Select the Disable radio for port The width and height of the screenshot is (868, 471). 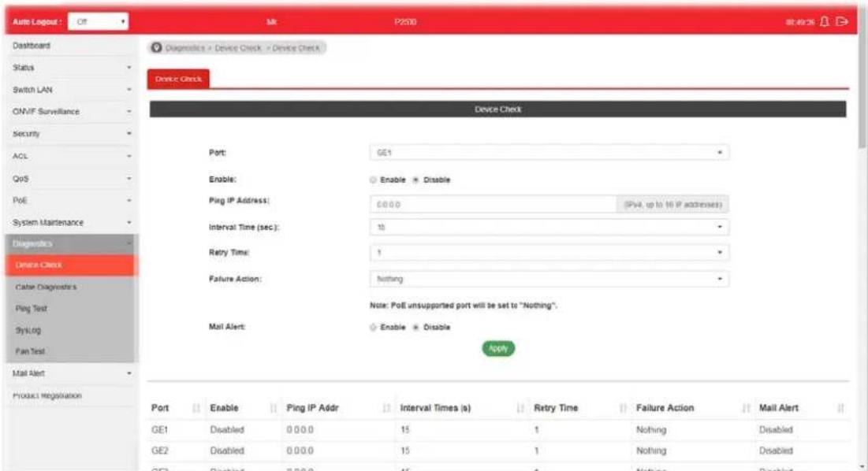click(x=415, y=180)
